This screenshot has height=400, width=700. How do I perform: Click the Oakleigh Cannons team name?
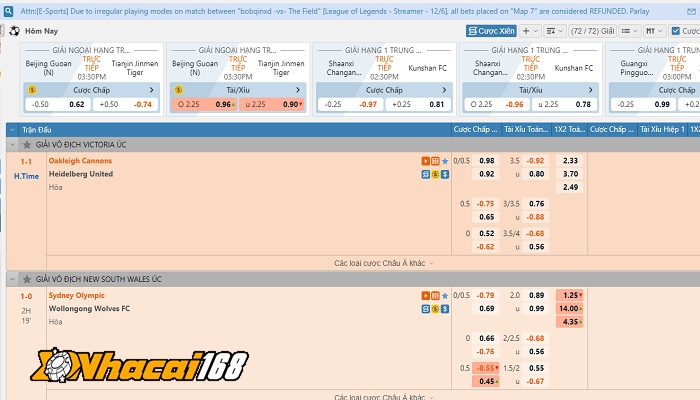(80, 161)
